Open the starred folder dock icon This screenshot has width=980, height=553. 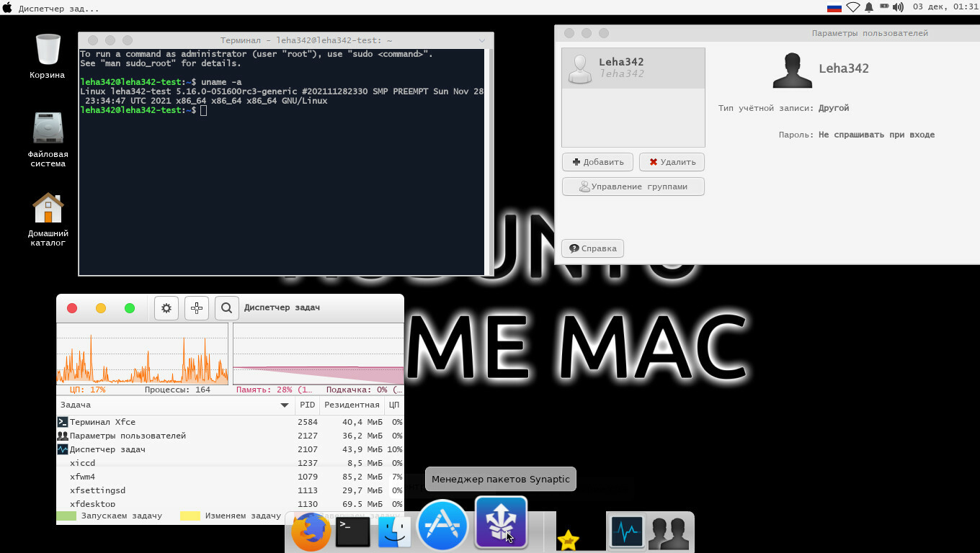point(569,539)
